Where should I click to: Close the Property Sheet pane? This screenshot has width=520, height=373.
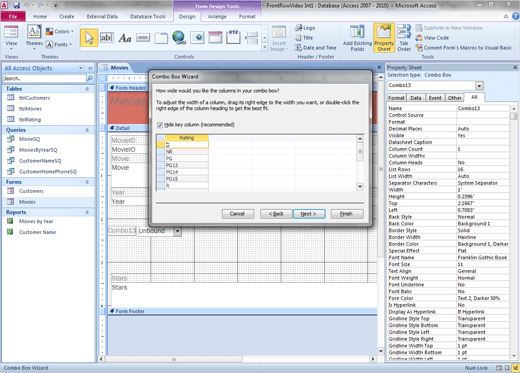coord(515,67)
